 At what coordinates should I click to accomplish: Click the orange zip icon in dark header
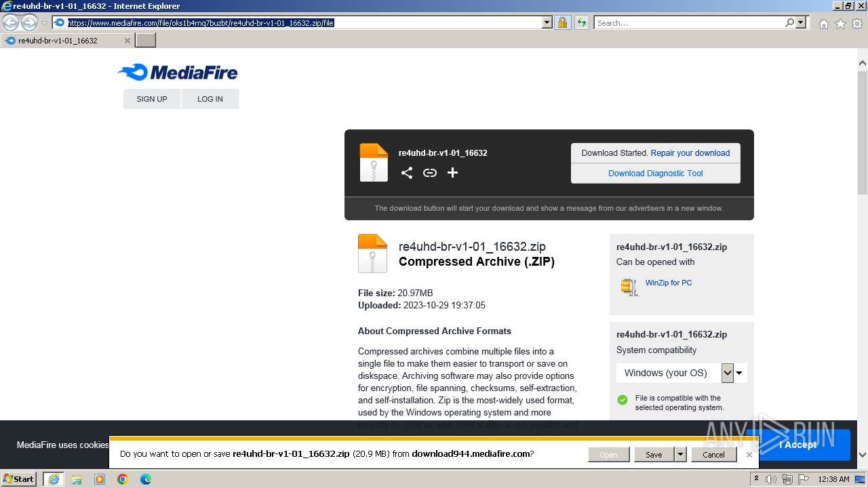[x=374, y=163]
